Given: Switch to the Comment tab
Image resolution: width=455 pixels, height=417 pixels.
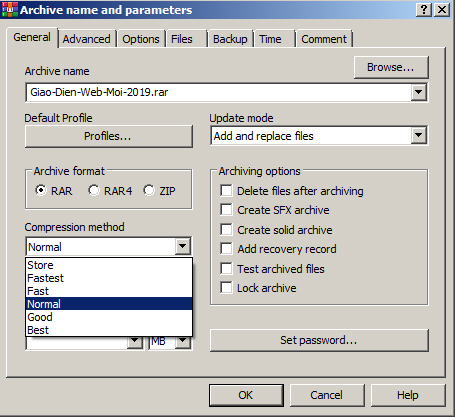Looking at the screenshot, I should tap(324, 39).
